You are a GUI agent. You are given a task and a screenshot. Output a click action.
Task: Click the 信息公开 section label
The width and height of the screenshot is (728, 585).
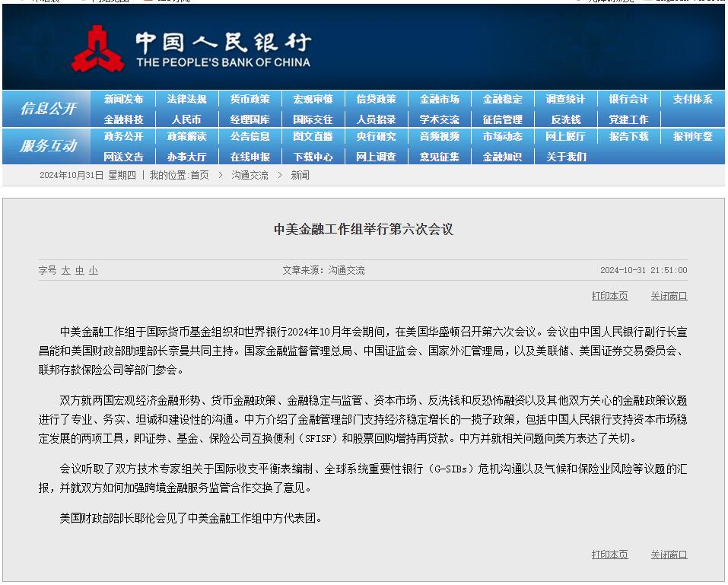pos(48,109)
